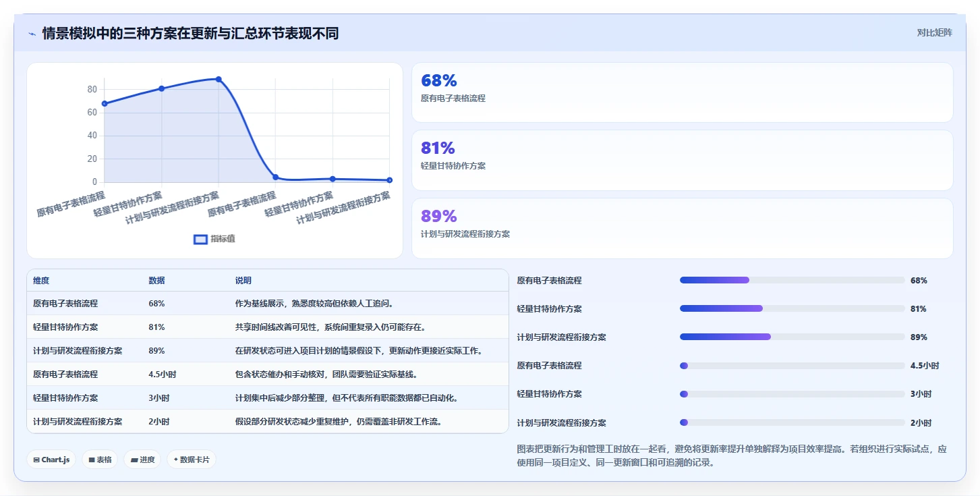The height and width of the screenshot is (496, 980).
Task: Click the y-axis label 80 on the chart
Action: point(92,89)
